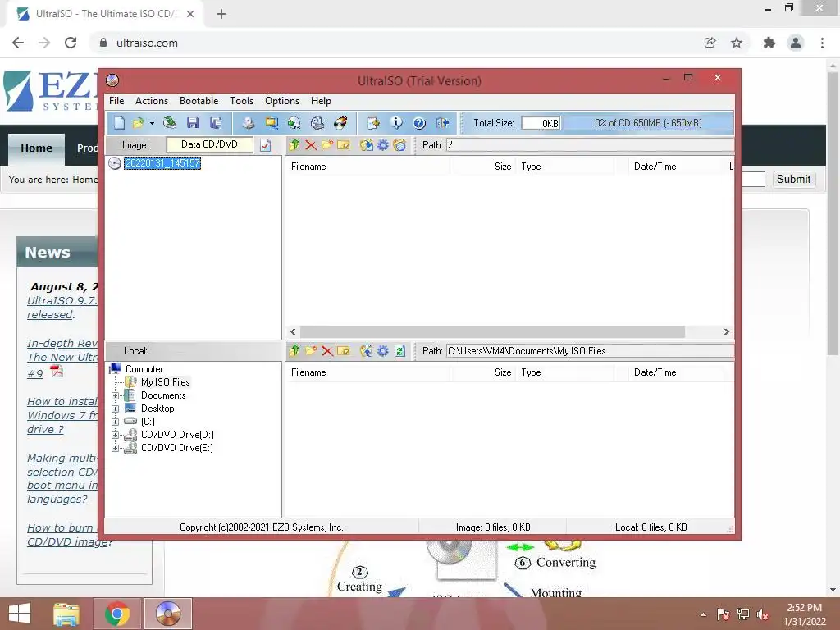Open the dropdown arrow beside the Open icon
The image size is (840, 630).
pos(152,124)
